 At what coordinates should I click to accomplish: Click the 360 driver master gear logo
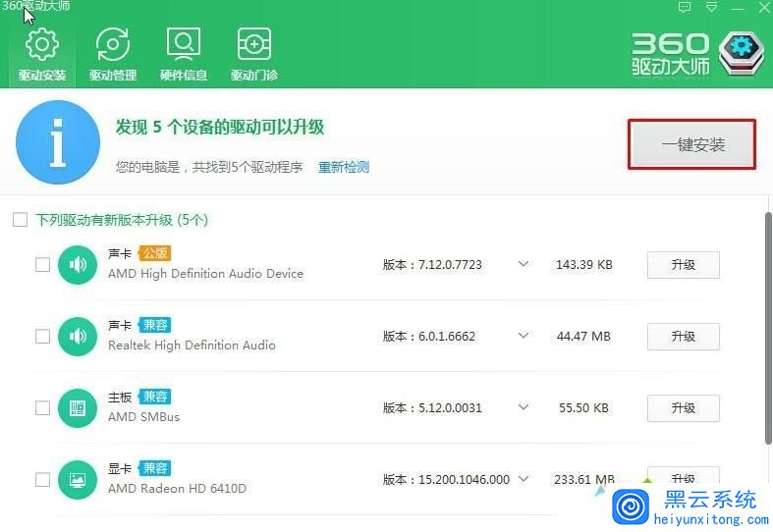pos(742,53)
